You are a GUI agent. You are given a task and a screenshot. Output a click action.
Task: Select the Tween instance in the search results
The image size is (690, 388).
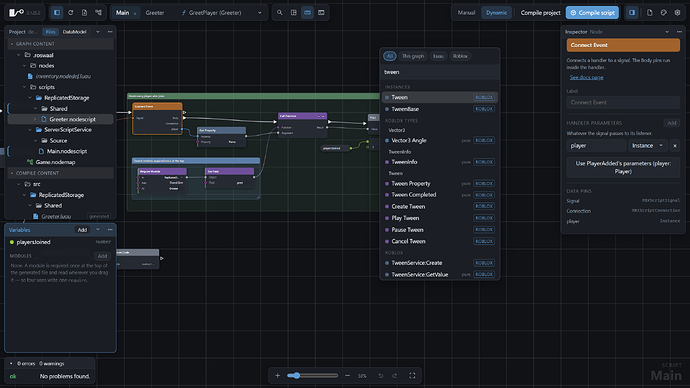tap(440, 97)
